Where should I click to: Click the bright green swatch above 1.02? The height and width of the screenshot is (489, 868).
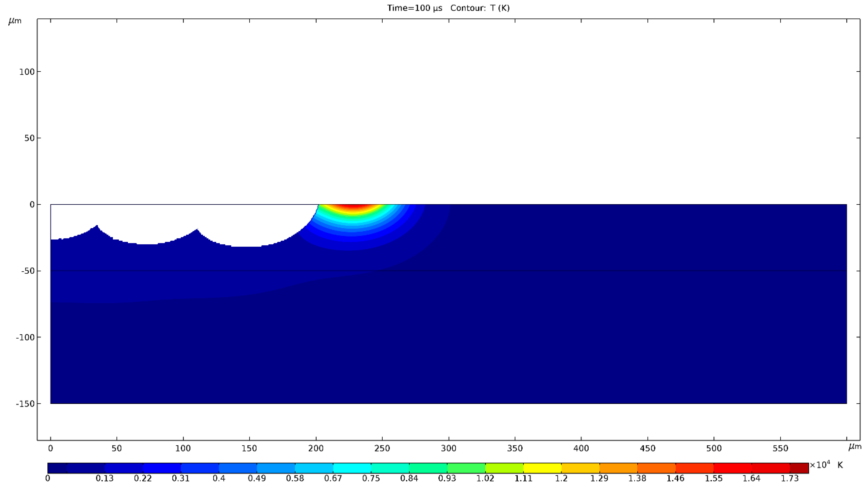(x=466, y=468)
